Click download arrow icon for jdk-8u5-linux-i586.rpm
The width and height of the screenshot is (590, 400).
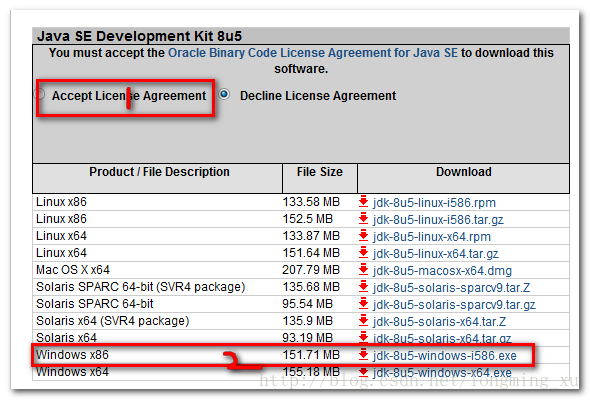tap(363, 201)
